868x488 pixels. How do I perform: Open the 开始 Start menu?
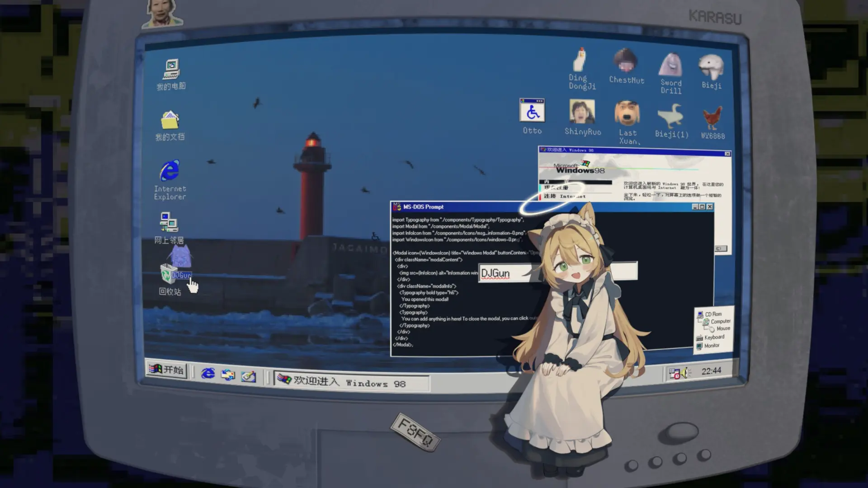(167, 370)
